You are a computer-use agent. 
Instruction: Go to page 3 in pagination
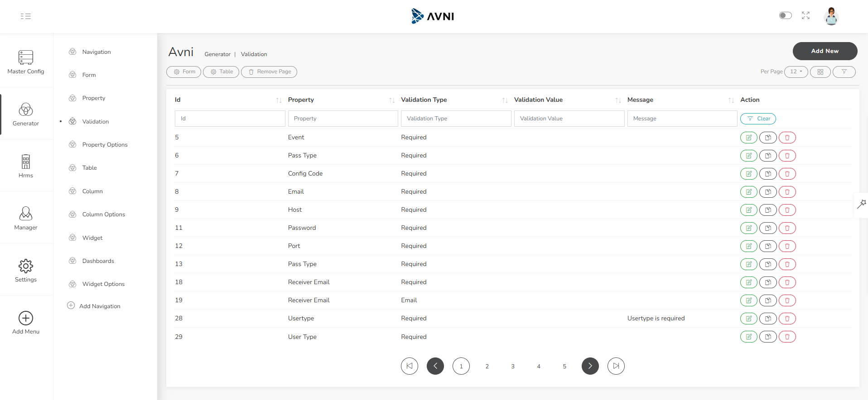pos(513,367)
